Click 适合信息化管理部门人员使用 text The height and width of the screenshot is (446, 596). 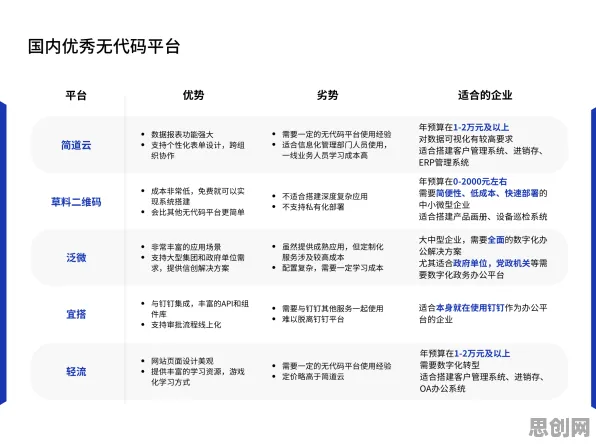(333, 145)
